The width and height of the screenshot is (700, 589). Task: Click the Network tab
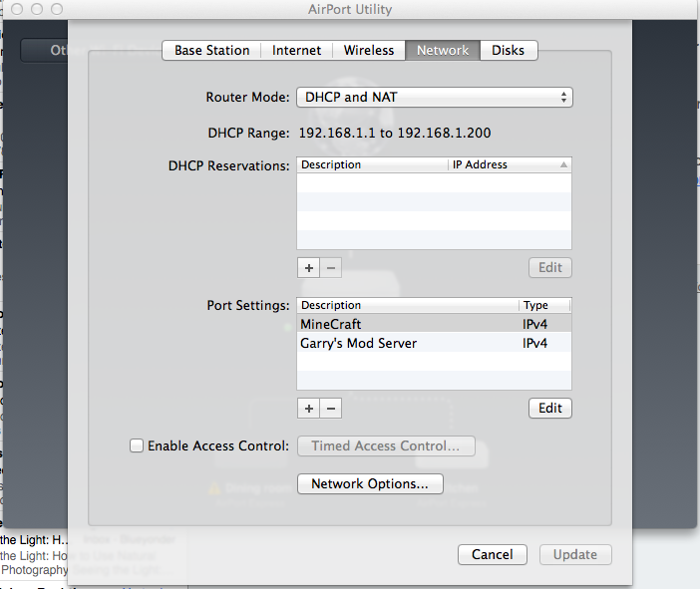tap(443, 51)
